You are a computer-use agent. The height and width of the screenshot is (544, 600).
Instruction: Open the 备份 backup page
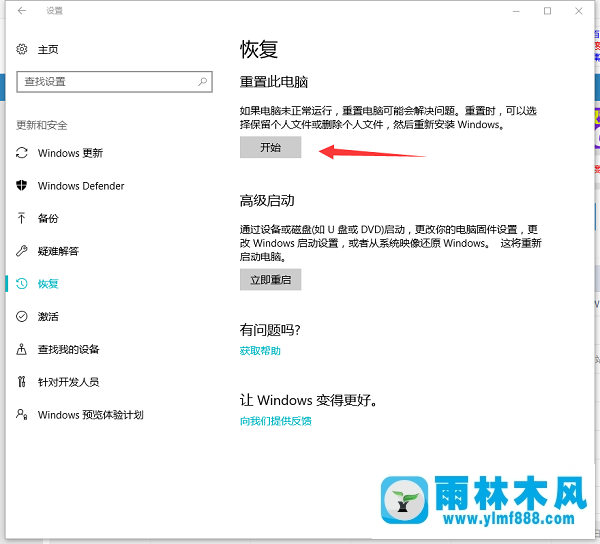coord(48,218)
